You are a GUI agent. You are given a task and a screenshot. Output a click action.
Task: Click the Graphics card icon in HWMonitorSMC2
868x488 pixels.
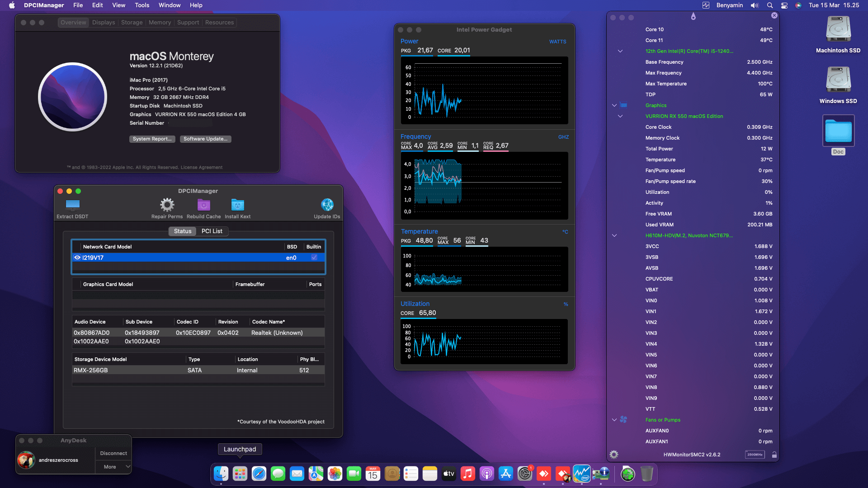[623, 105]
